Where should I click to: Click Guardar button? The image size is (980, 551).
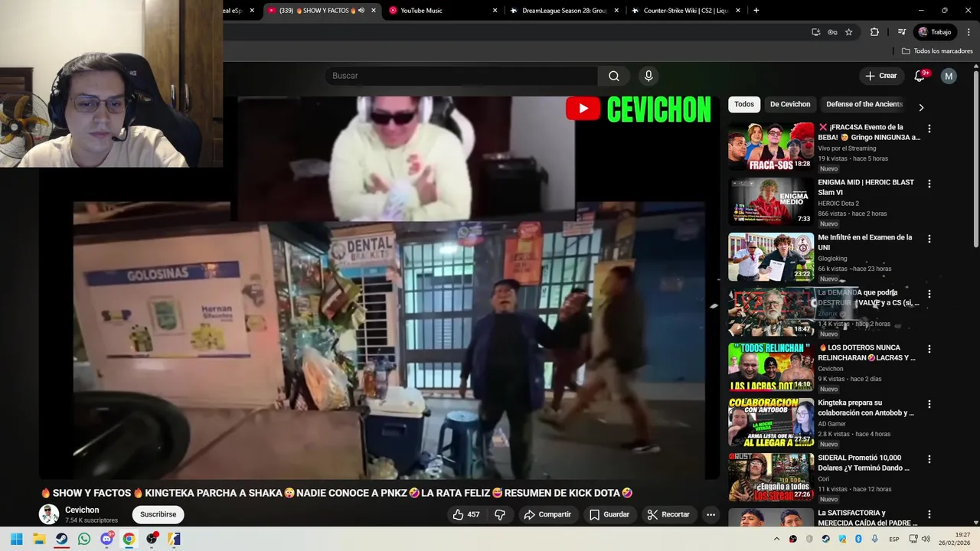(609, 514)
